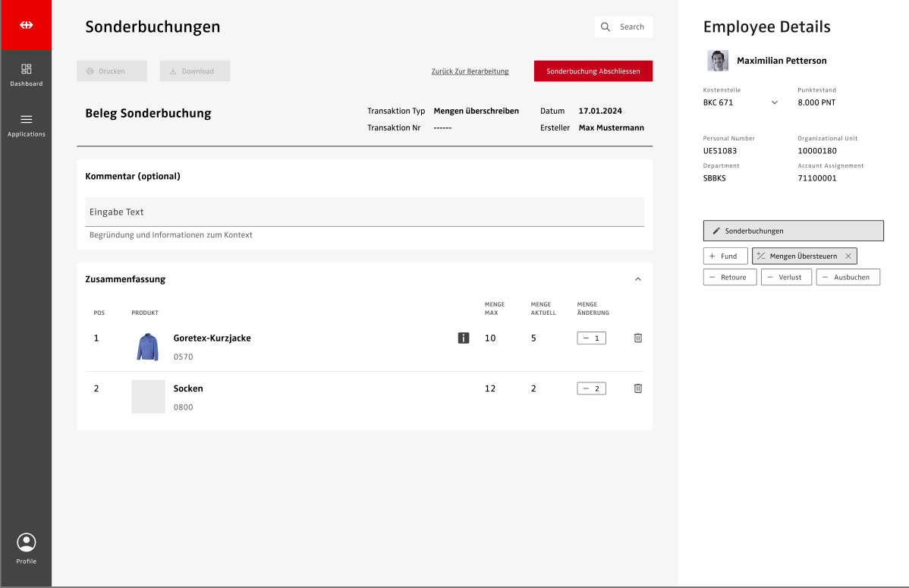This screenshot has width=909, height=588.
Task: Click the Zurück Zur Bearbeitung link
Action: tap(470, 71)
